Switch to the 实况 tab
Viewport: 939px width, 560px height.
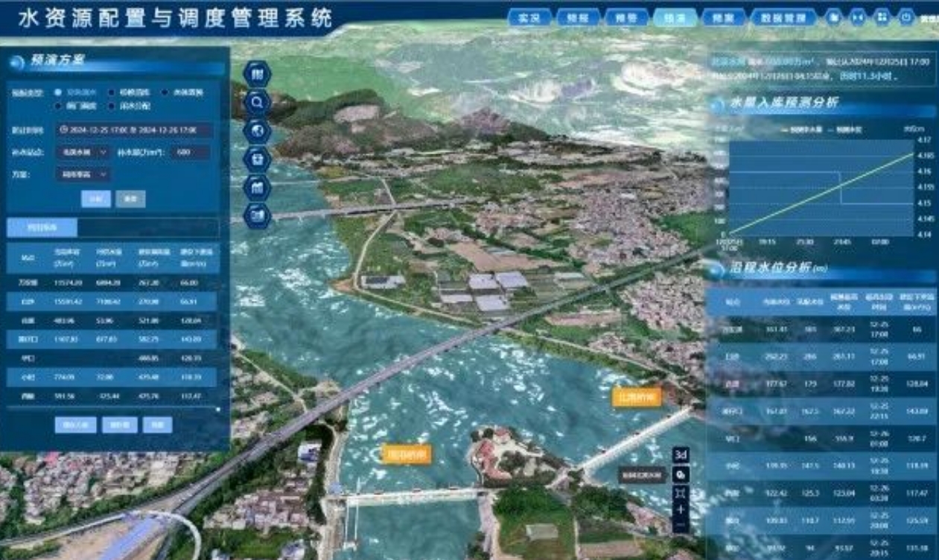tap(529, 18)
